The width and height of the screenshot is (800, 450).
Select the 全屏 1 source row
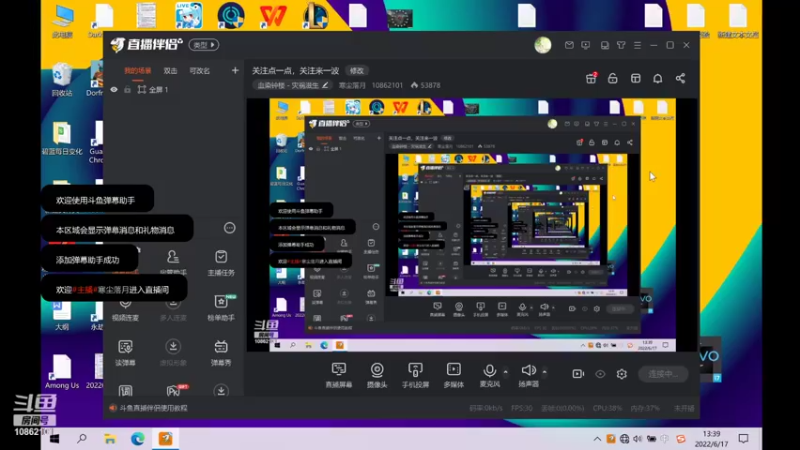[x=173, y=90]
